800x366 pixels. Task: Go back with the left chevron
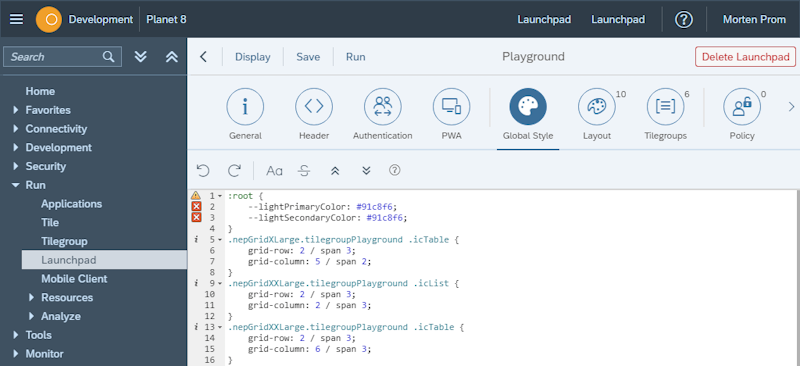pos(204,57)
